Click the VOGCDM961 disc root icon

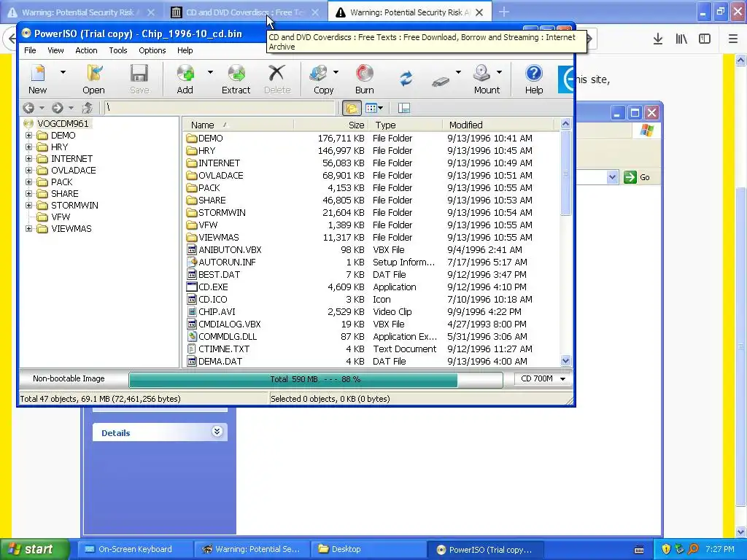[28, 124]
